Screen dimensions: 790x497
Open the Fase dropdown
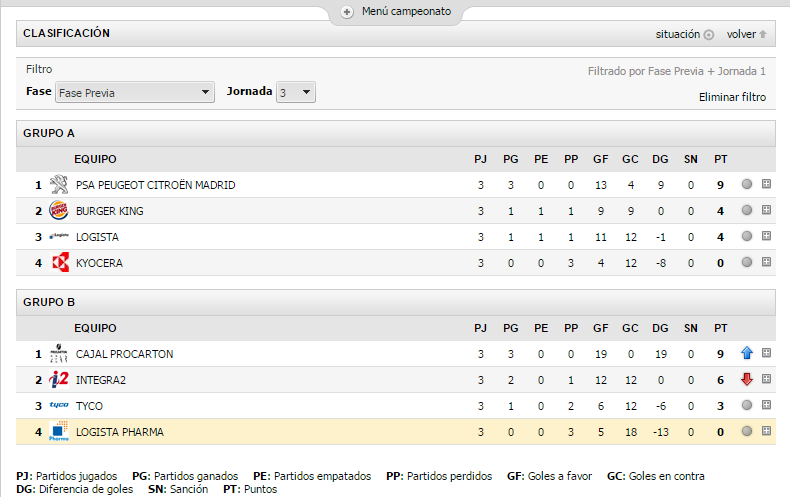[x=135, y=93]
